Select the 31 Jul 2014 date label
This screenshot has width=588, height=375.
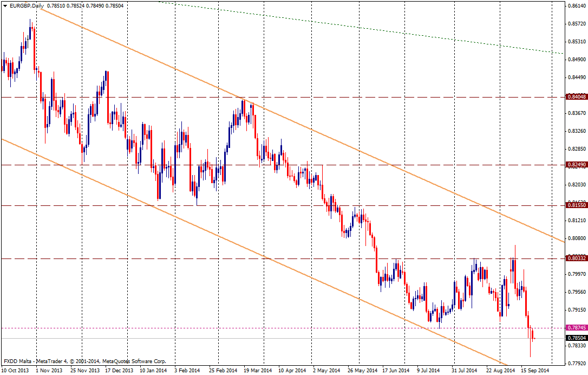point(466,371)
